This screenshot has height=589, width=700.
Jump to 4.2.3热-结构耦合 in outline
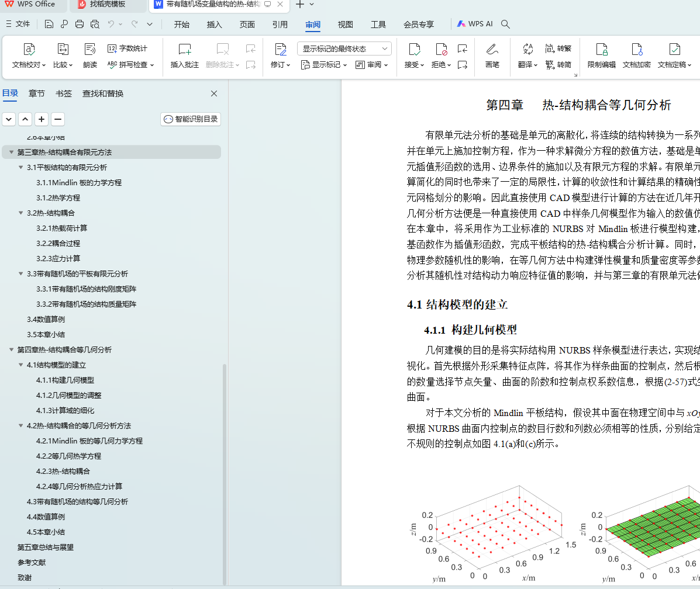[x=63, y=471]
